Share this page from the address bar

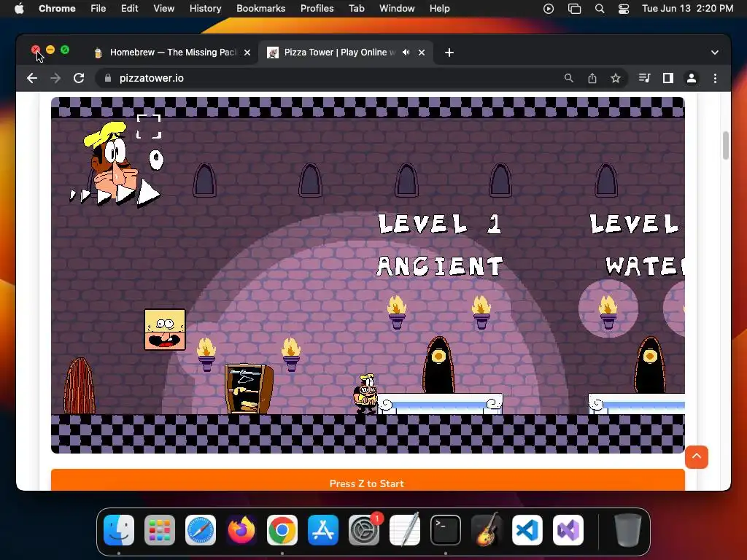tap(592, 78)
